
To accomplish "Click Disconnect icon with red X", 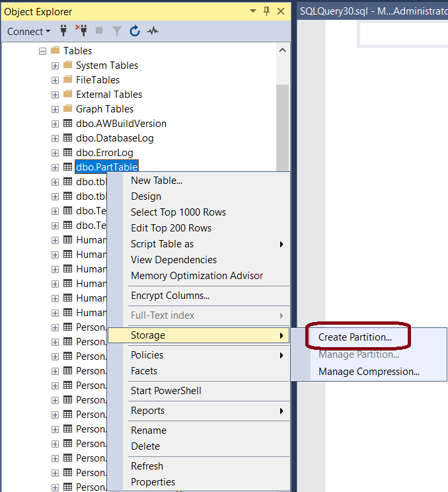I will point(81,30).
